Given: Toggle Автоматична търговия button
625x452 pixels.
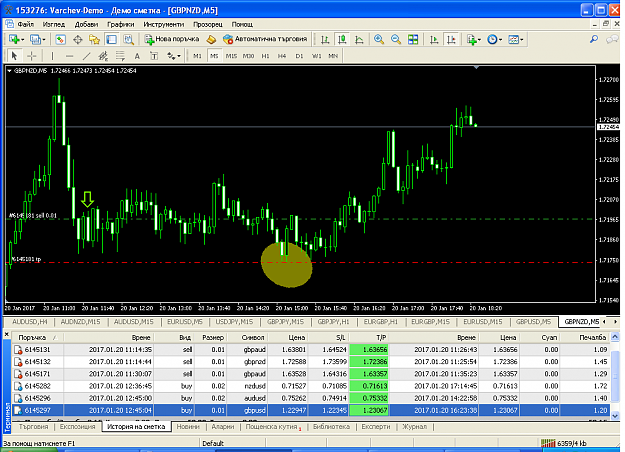Looking at the screenshot, I should (x=265, y=39).
